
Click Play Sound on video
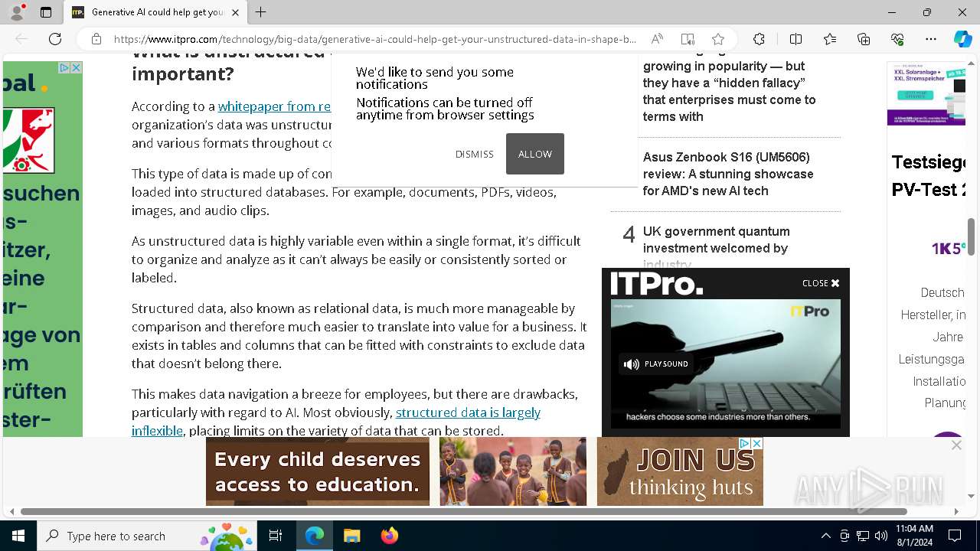(656, 364)
